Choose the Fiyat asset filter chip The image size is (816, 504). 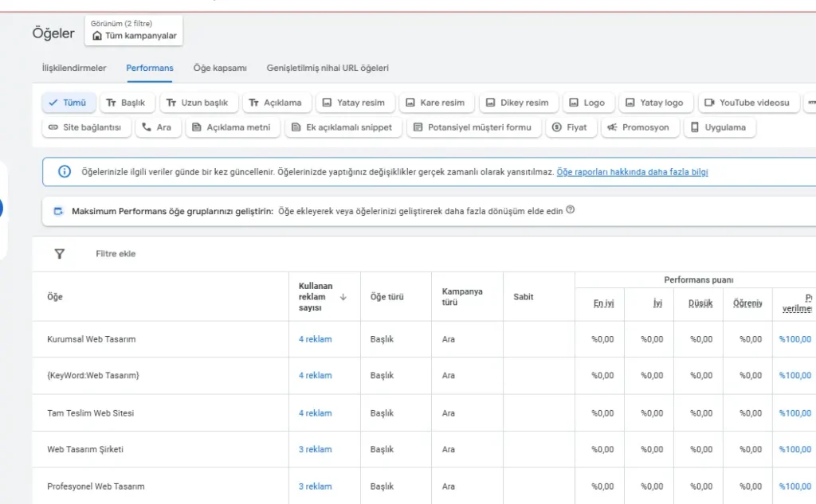[570, 127]
